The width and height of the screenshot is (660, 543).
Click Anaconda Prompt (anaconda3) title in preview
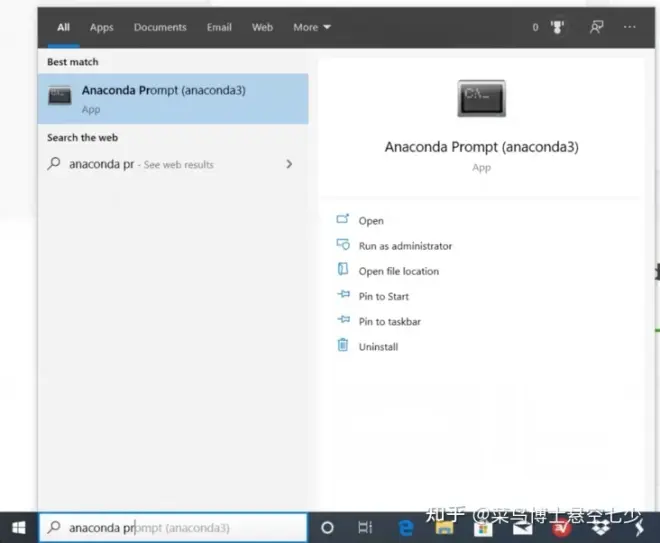point(482,147)
